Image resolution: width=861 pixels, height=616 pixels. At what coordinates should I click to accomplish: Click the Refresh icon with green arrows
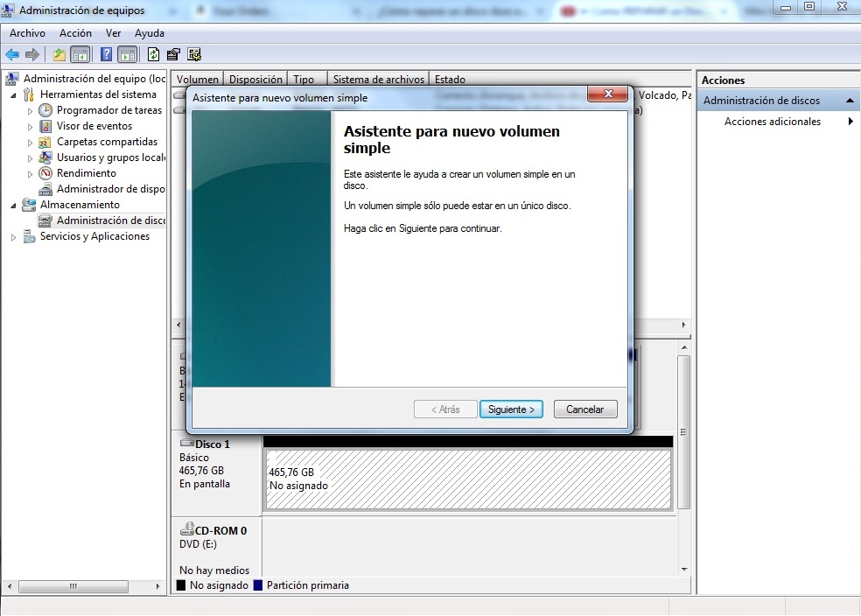tap(154, 54)
